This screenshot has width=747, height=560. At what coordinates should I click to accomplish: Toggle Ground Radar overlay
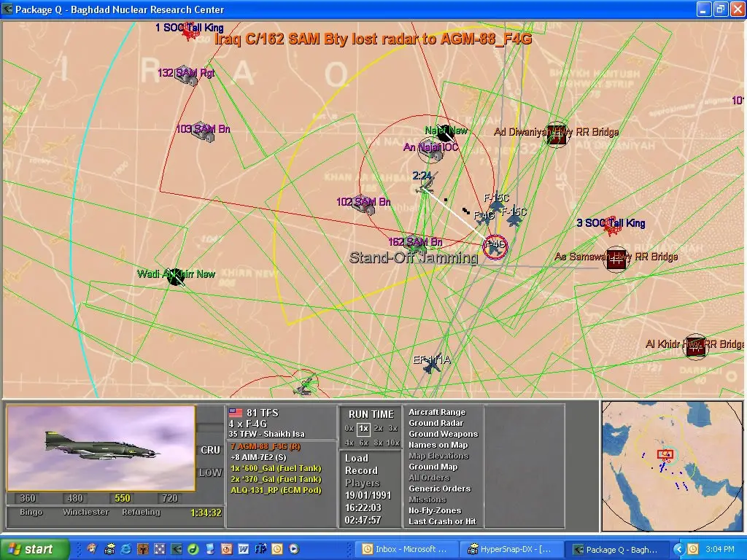[436, 423]
